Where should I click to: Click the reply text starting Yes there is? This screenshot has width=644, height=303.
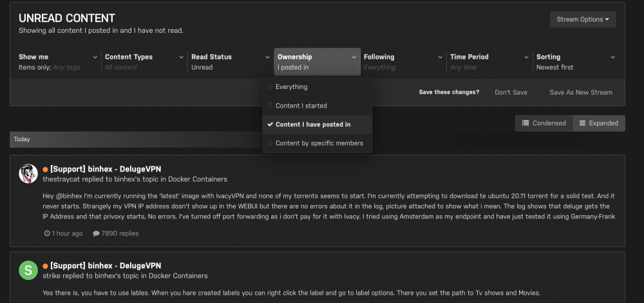point(291,293)
